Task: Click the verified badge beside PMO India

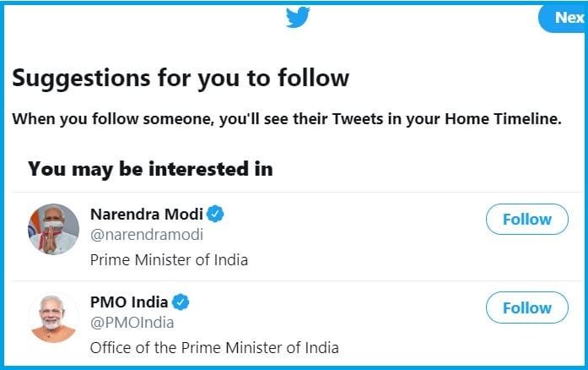Action: pos(181,302)
